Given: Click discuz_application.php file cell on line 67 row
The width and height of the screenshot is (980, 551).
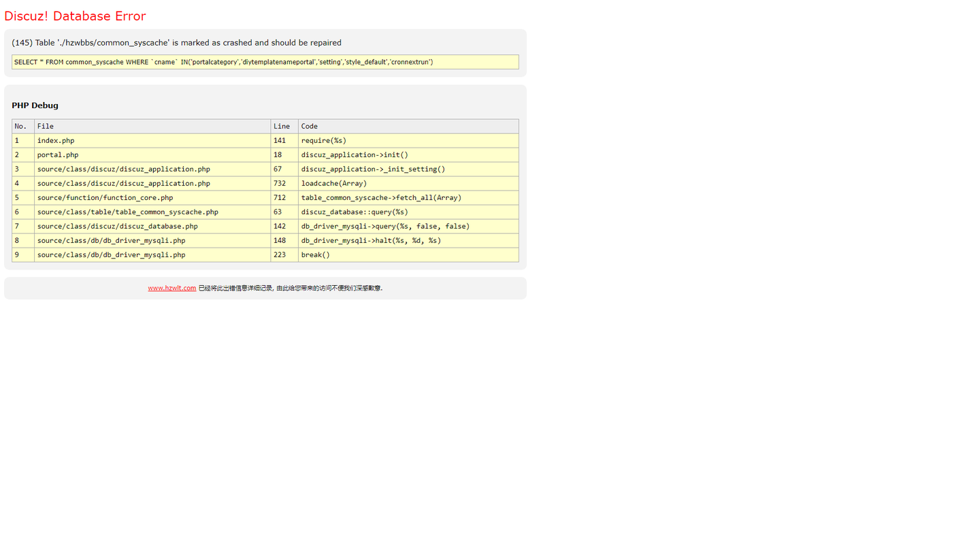Looking at the screenshot, I should [x=152, y=169].
